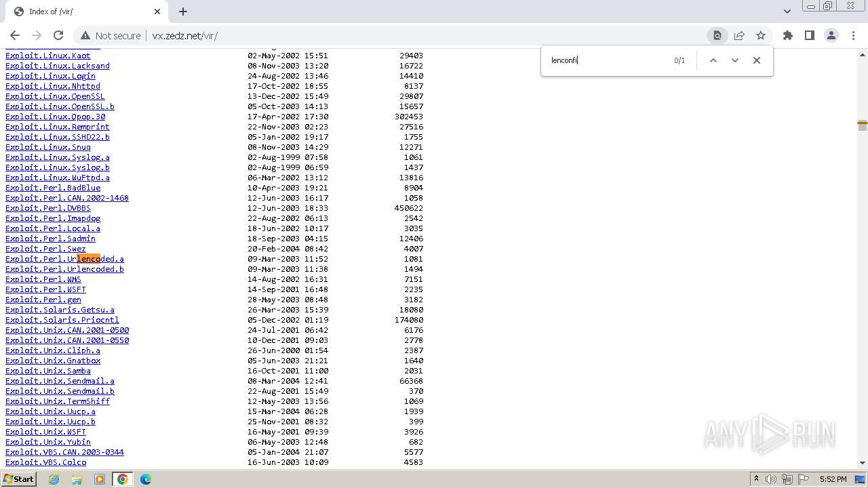
Task: Share this page icon
Action: [x=739, y=35]
